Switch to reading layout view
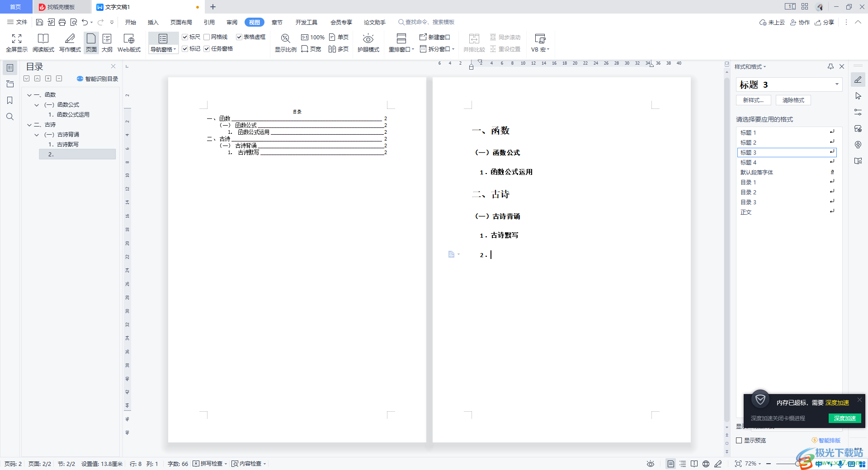 [43, 43]
